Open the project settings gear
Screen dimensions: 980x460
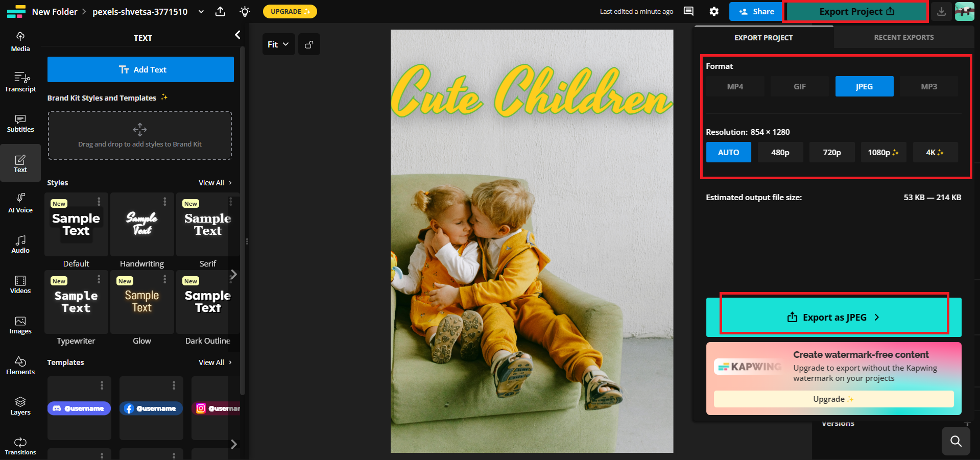[713, 11]
